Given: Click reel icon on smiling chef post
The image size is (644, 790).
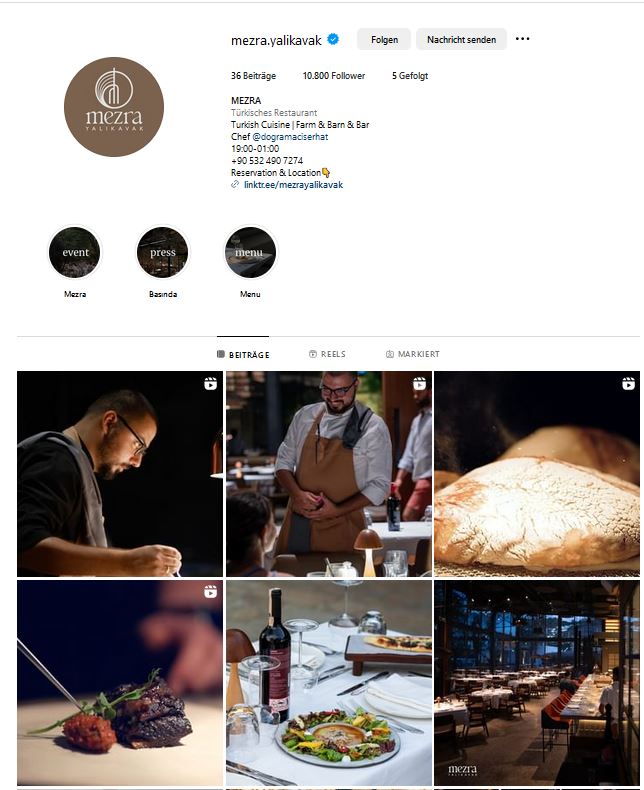Looking at the screenshot, I should [419, 383].
